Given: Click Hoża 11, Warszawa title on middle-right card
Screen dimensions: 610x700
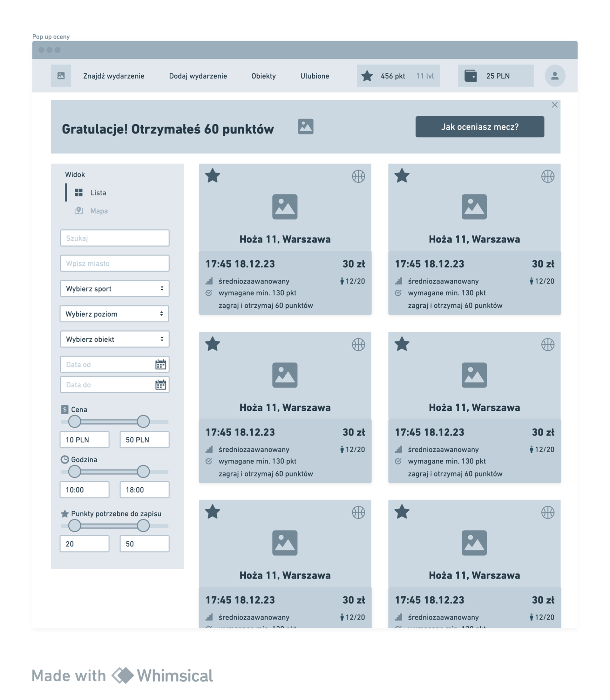Looking at the screenshot, I should click(474, 408).
